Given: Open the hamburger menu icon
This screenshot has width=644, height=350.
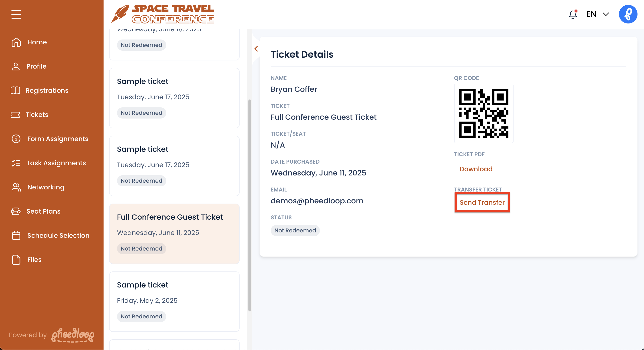Looking at the screenshot, I should 16,14.
